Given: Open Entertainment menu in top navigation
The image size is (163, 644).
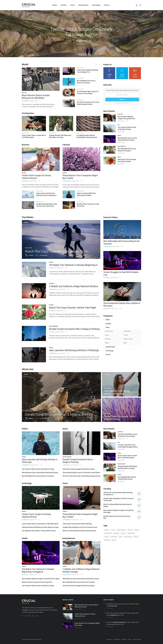Looking at the screenshot, I should tap(84, 5).
